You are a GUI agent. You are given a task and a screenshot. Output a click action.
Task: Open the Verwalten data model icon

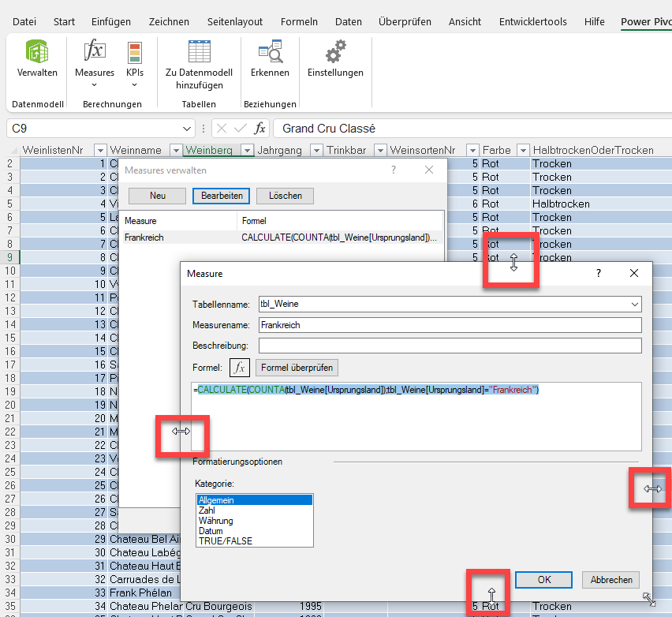pos(37,54)
